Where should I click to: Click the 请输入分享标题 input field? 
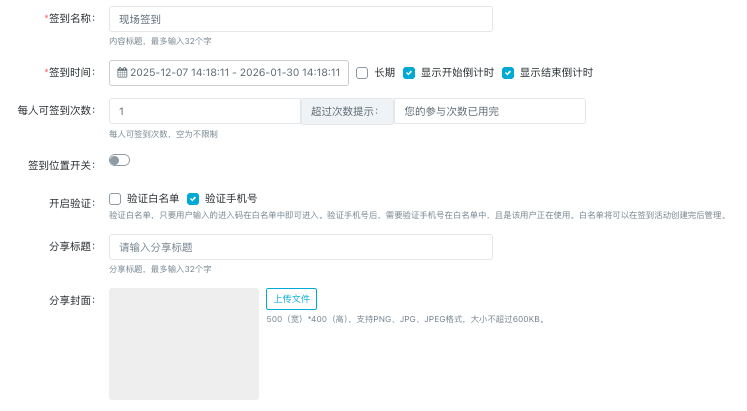(x=300, y=247)
